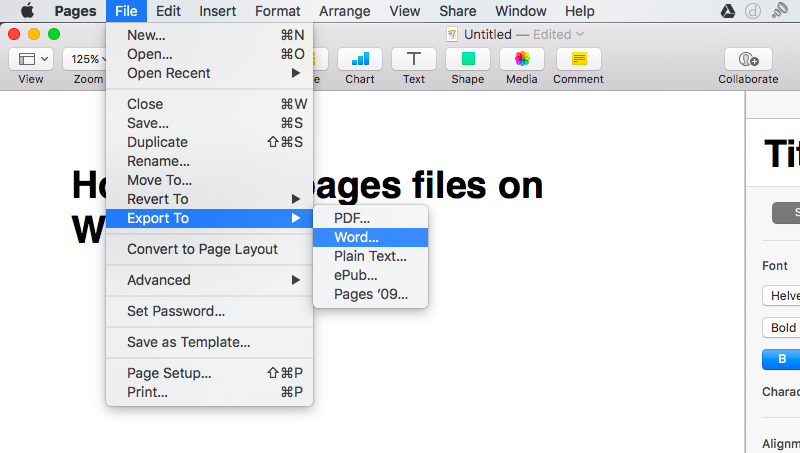Open the Format menu
Viewport: 800px width, 453px height.
pyautogui.click(x=278, y=11)
